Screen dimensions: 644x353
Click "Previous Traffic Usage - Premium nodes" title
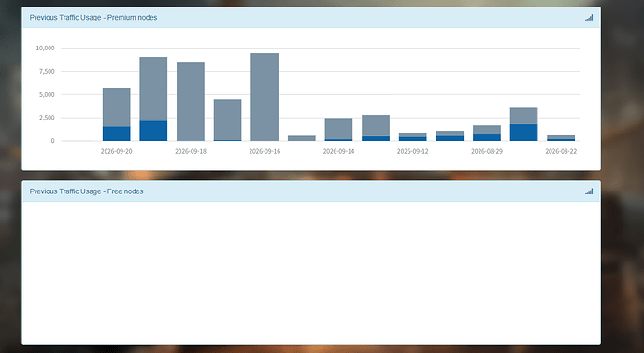pos(93,17)
